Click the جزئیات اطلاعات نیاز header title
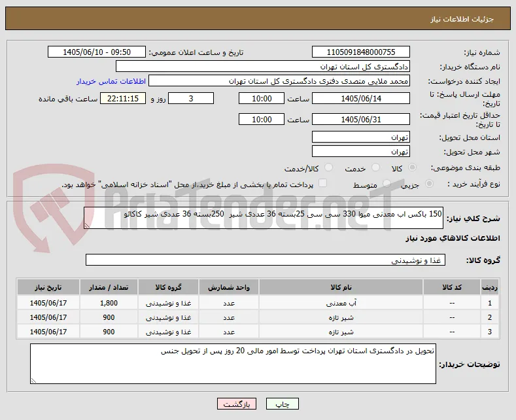 coord(462,19)
